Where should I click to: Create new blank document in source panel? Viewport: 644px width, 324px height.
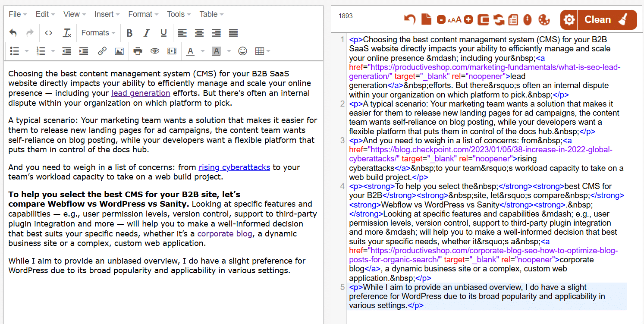click(x=426, y=19)
